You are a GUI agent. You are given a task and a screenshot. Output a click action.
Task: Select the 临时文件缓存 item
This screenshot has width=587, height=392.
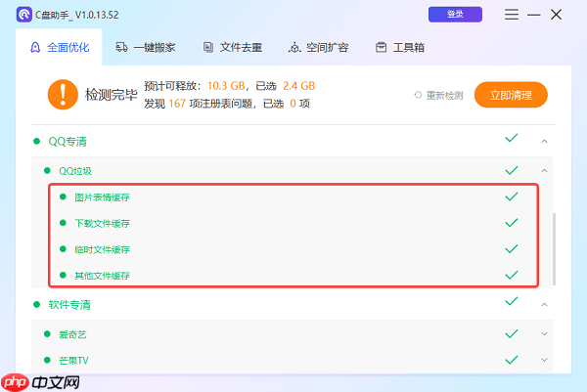(x=102, y=249)
